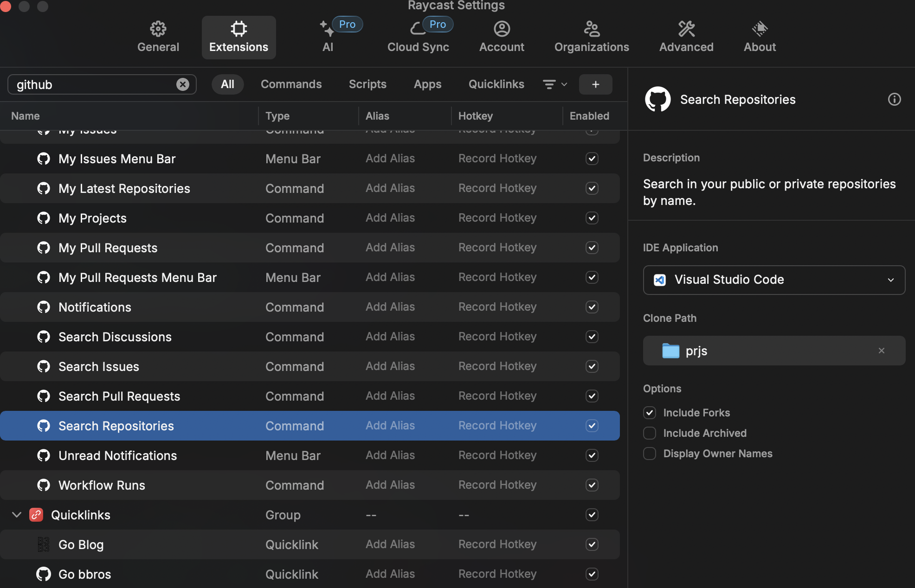Clear the github search field

(x=183, y=84)
